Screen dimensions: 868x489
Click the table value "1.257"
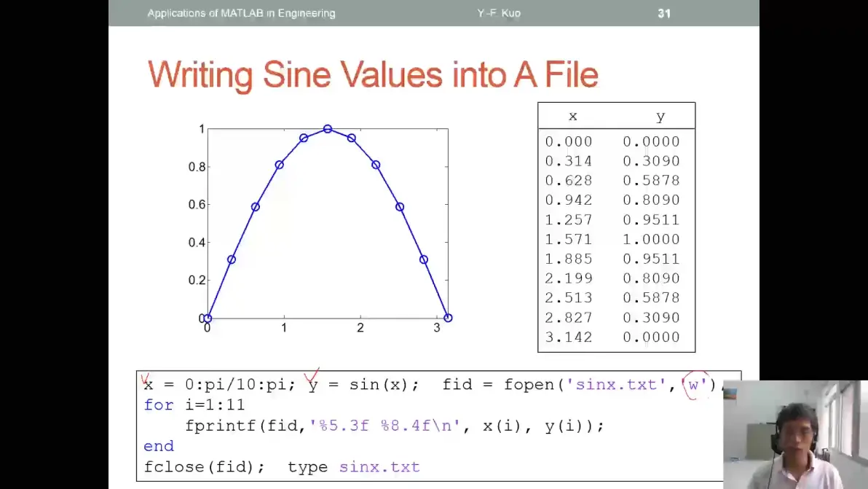(x=569, y=220)
